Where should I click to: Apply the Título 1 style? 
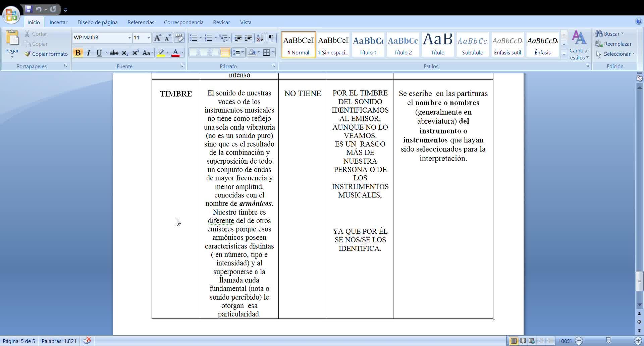(x=368, y=45)
